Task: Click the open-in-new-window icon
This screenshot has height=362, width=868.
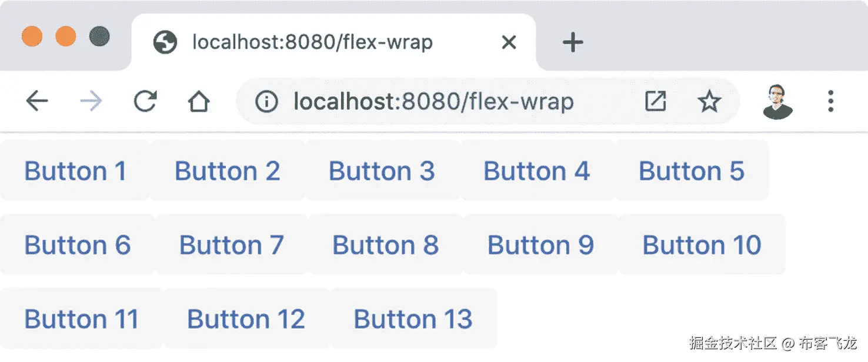Action: pyautogui.click(x=655, y=102)
